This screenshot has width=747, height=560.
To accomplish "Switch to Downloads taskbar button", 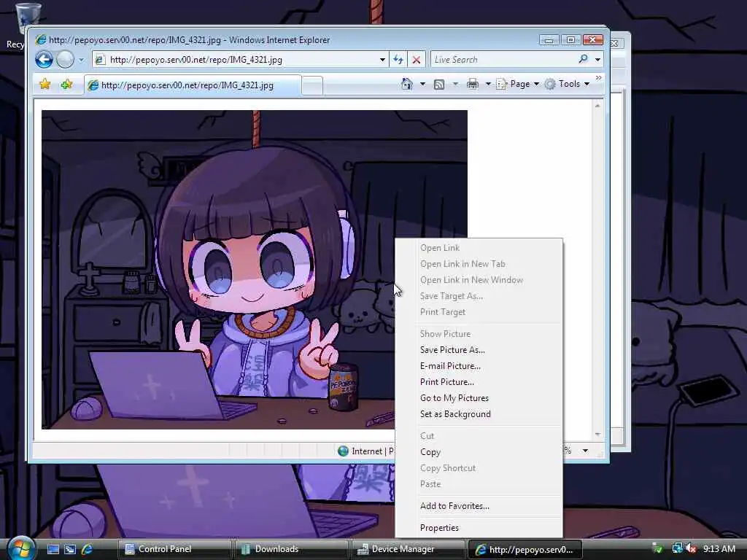I will coord(291,549).
